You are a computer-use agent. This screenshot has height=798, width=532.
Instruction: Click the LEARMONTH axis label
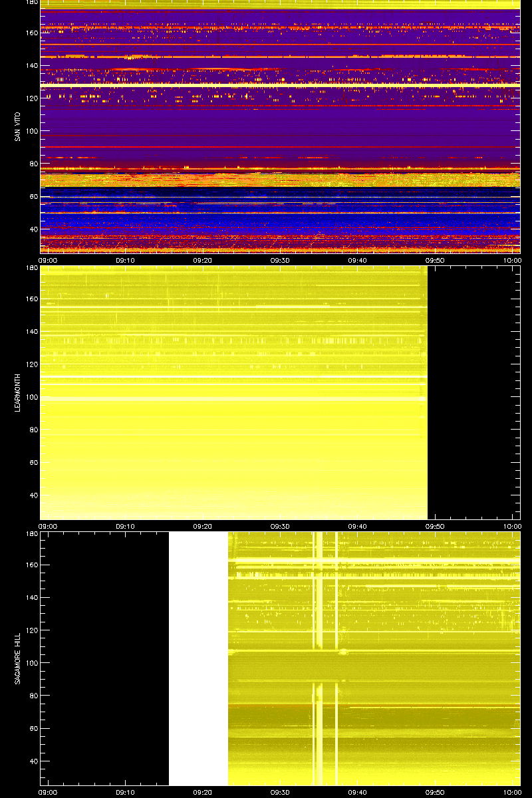pos(18,392)
